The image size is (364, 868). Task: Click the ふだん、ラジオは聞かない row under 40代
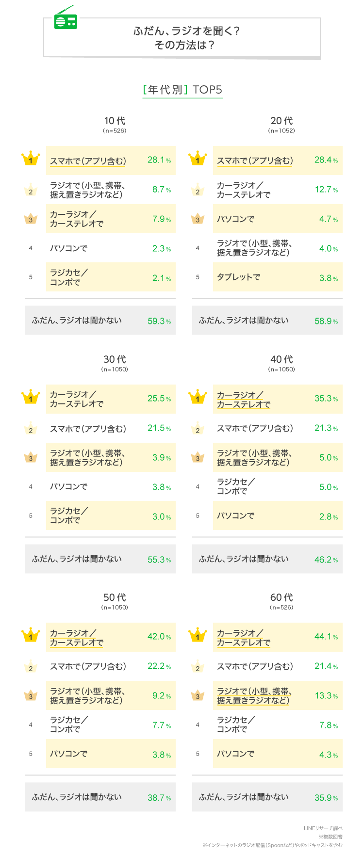click(267, 559)
